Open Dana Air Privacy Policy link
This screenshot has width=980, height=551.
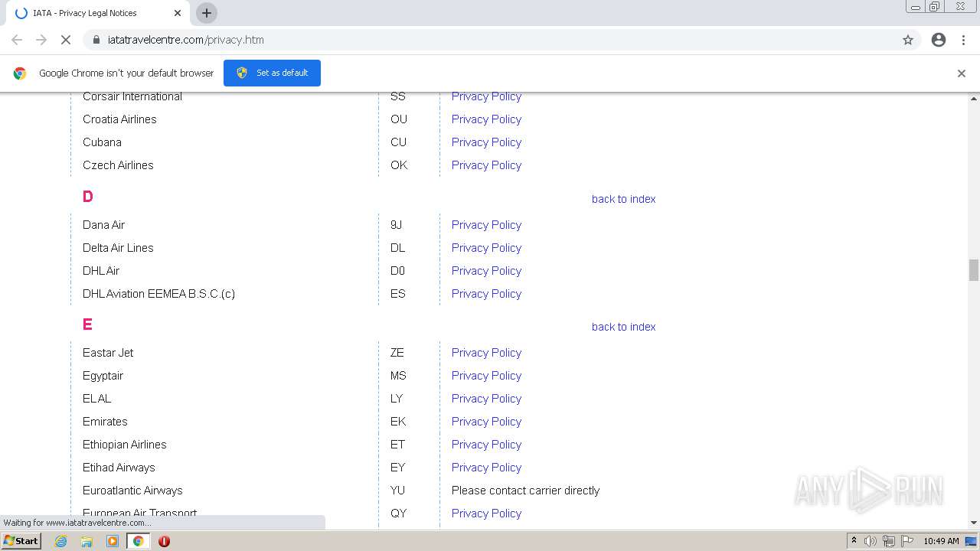click(x=486, y=225)
